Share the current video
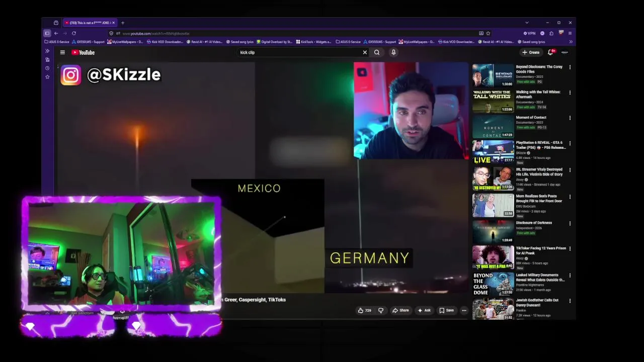The image size is (644, 362). tap(400, 310)
